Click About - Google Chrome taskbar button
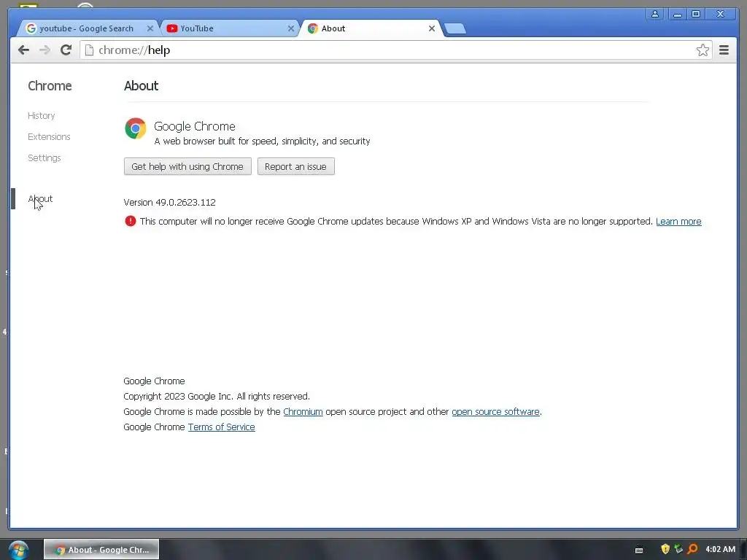This screenshot has height=560, width=747. pyautogui.click(x=101, y=550)
